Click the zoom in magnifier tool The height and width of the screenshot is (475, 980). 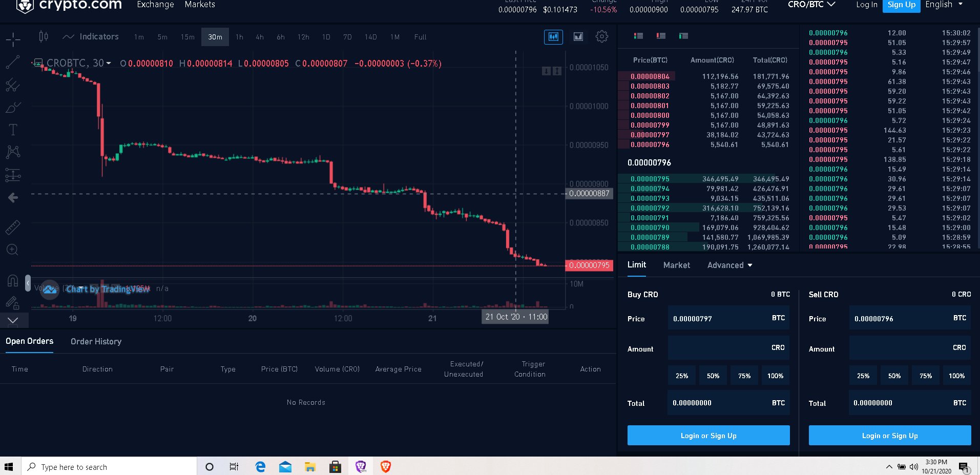point(13,250)
